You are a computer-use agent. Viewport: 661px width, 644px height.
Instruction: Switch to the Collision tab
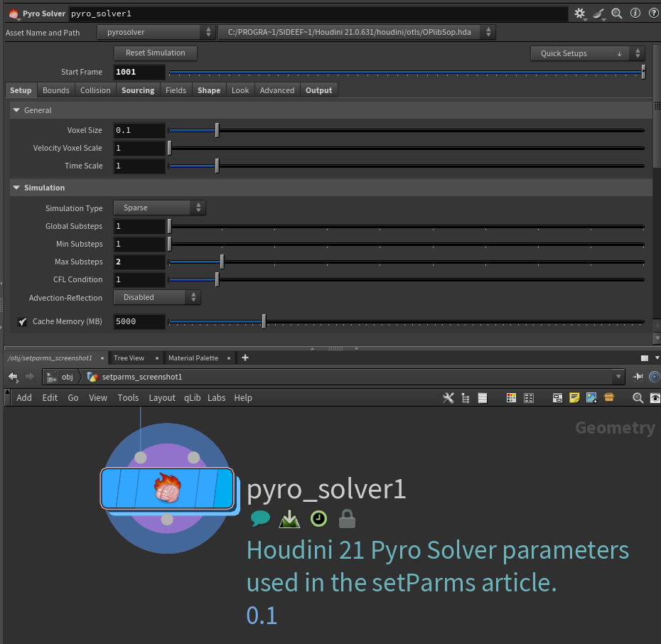(x=95, y=90)
